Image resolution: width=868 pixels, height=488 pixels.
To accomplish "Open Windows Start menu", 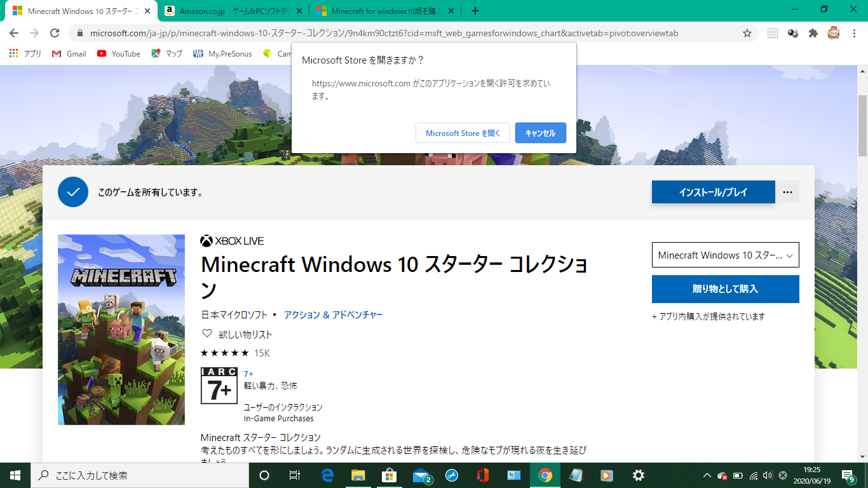I will point(15,475).
